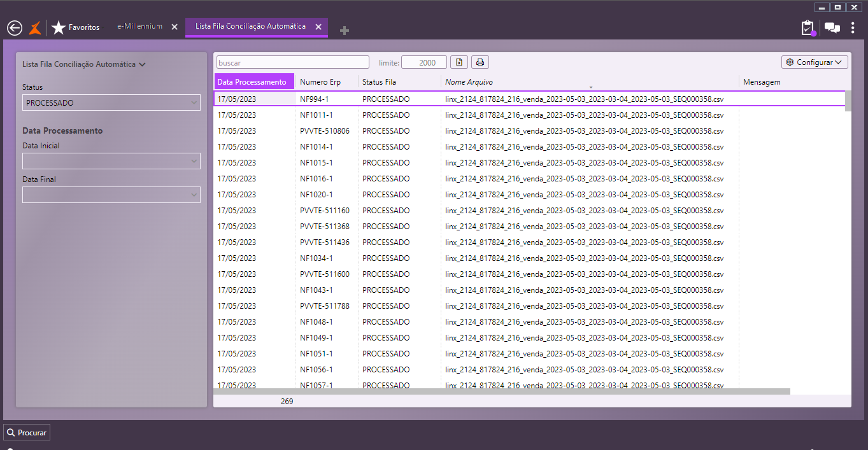
Task: Click the horizontal scrollbar below the table
Action: (501, 391)
